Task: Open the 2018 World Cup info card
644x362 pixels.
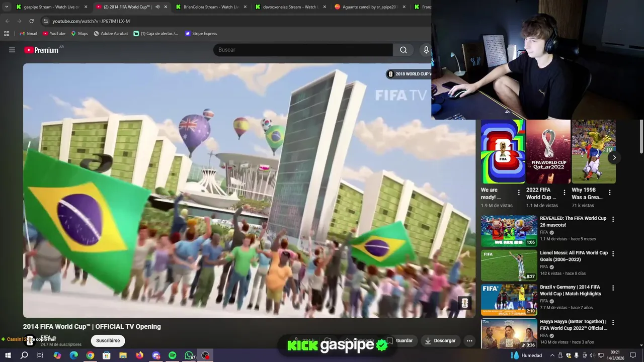Action: [x=409, y=74]
